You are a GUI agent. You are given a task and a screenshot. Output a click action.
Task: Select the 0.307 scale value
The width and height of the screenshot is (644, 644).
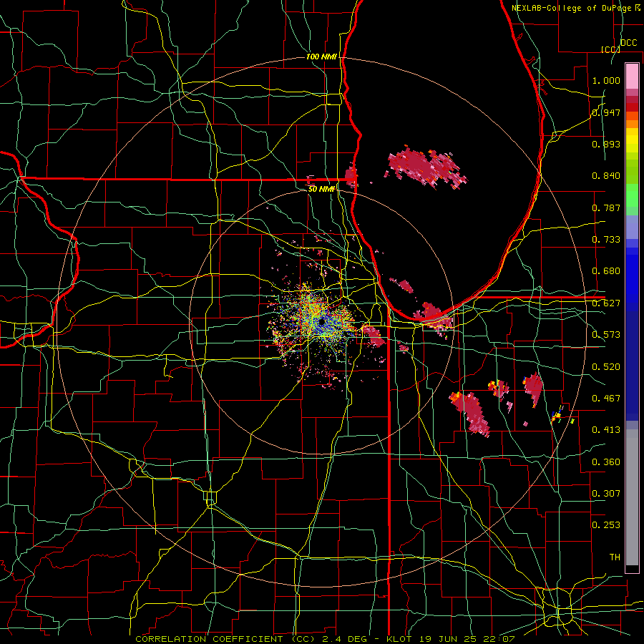(x=606, y=494)
